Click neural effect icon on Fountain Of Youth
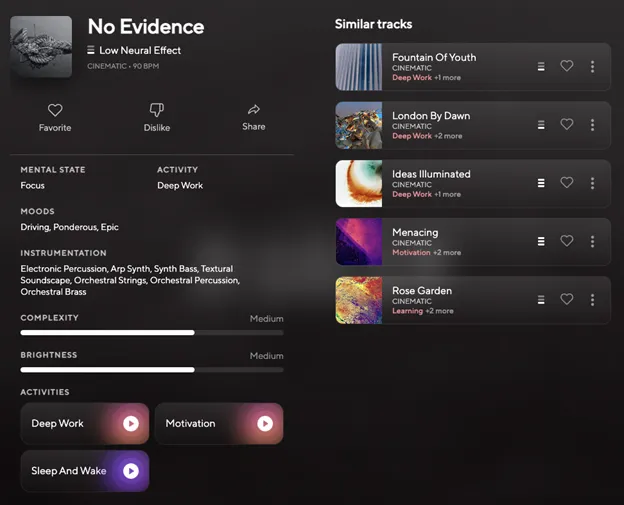The width and height of the screenshot is (624, 505). tap(541, 66)
